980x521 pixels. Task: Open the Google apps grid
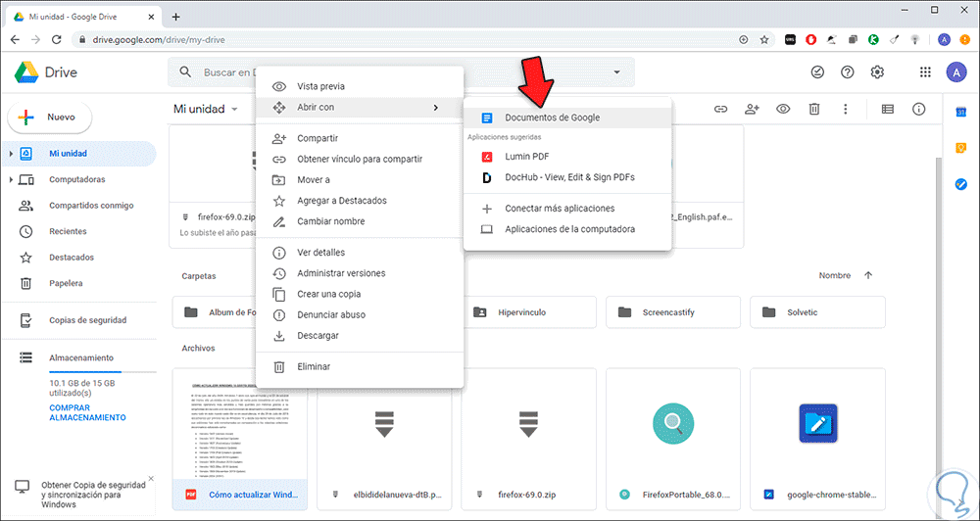click(x=926, y=72)
